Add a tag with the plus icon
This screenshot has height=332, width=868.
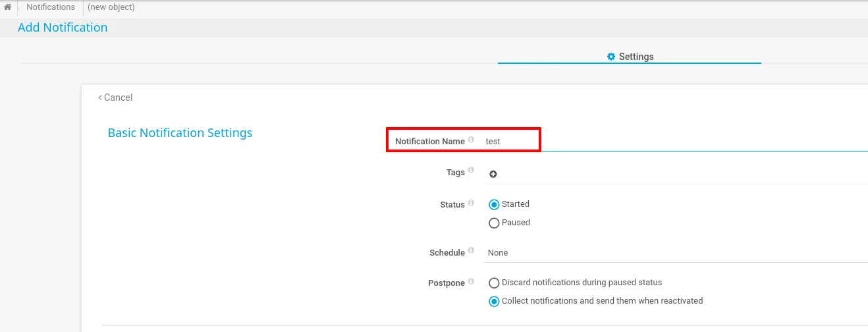click(x=493, y=174)
